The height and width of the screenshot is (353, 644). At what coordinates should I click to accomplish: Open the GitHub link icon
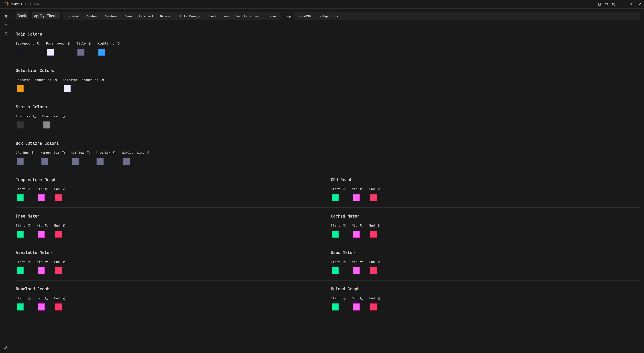point(614,4)
